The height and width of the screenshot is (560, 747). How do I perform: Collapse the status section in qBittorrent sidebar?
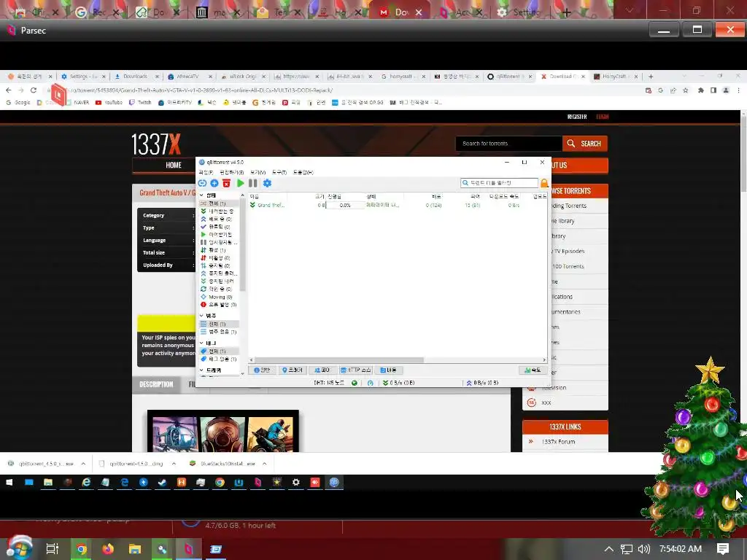click(201, 195)
